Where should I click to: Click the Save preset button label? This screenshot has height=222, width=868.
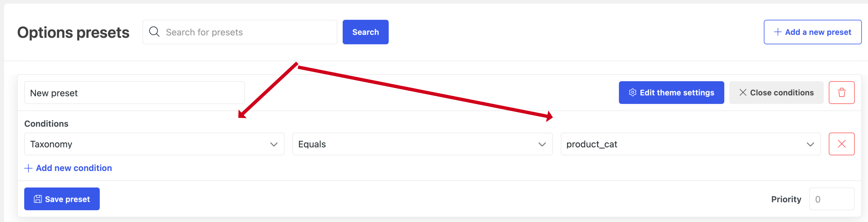pyautogui.click(x=67, y=199)
